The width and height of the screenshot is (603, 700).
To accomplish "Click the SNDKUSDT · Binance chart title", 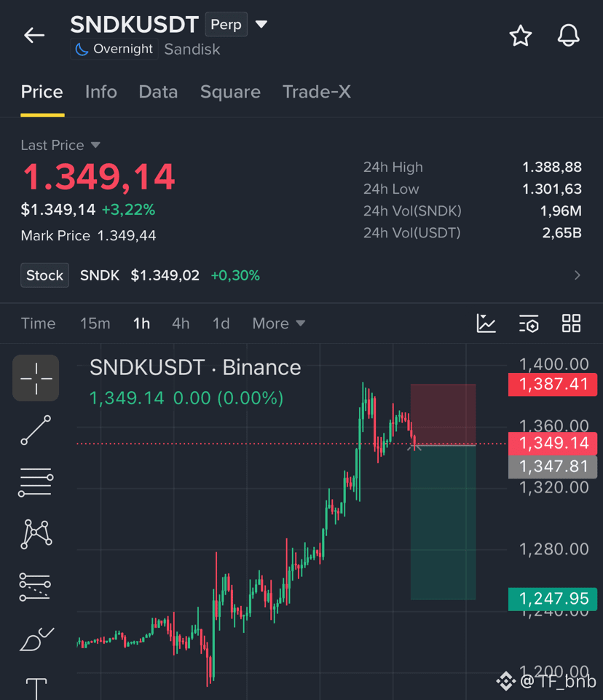I will 195,368.
